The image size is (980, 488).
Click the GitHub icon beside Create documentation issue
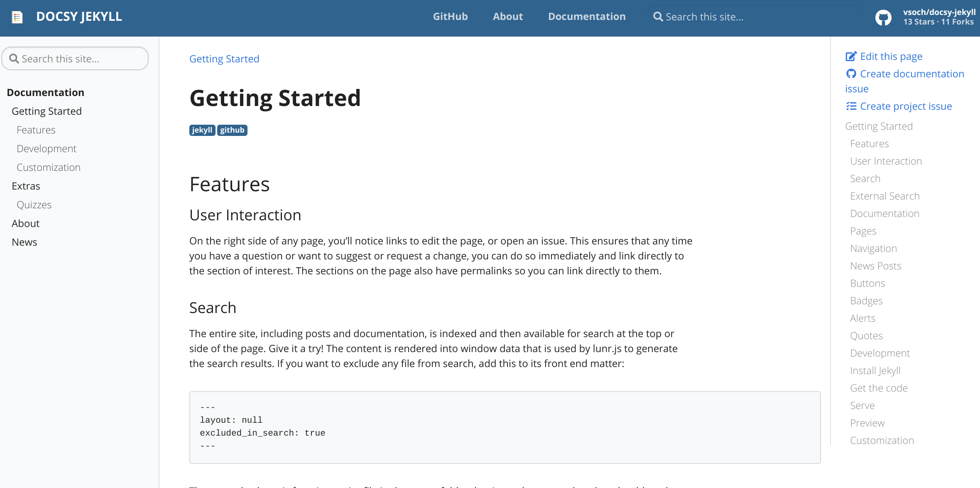[x=851, y=74]
